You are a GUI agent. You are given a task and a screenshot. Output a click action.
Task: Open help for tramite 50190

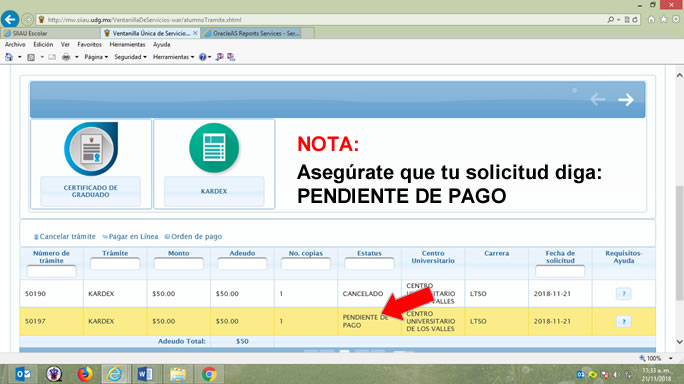(624, 294)
